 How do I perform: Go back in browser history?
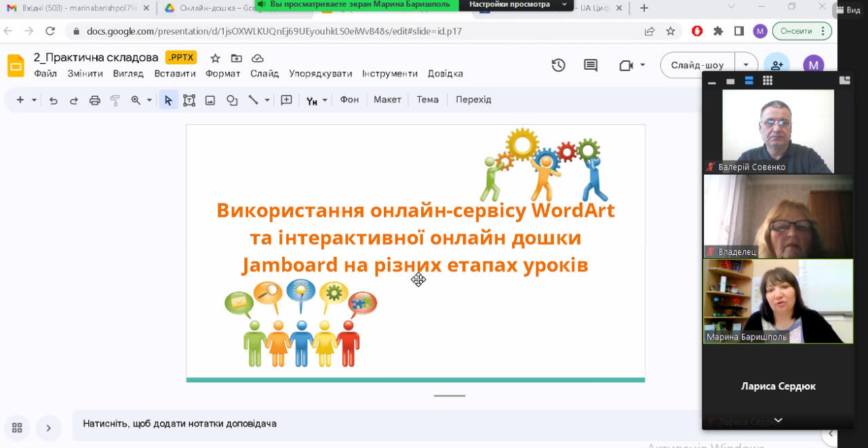click(9, 31)
